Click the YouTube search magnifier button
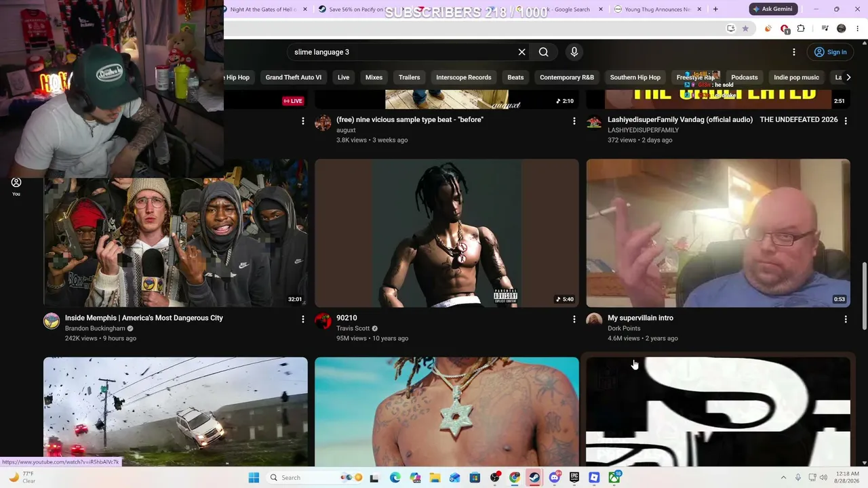 tap(543, 52)
